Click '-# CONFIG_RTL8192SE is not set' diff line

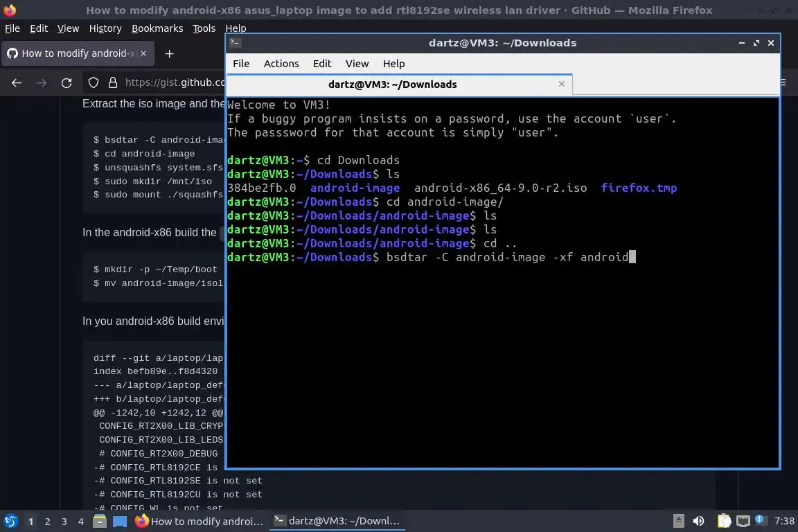[x=178, y=481]
